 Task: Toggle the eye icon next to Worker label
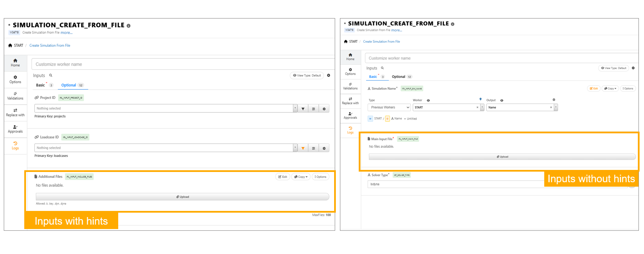pos(428,101)
